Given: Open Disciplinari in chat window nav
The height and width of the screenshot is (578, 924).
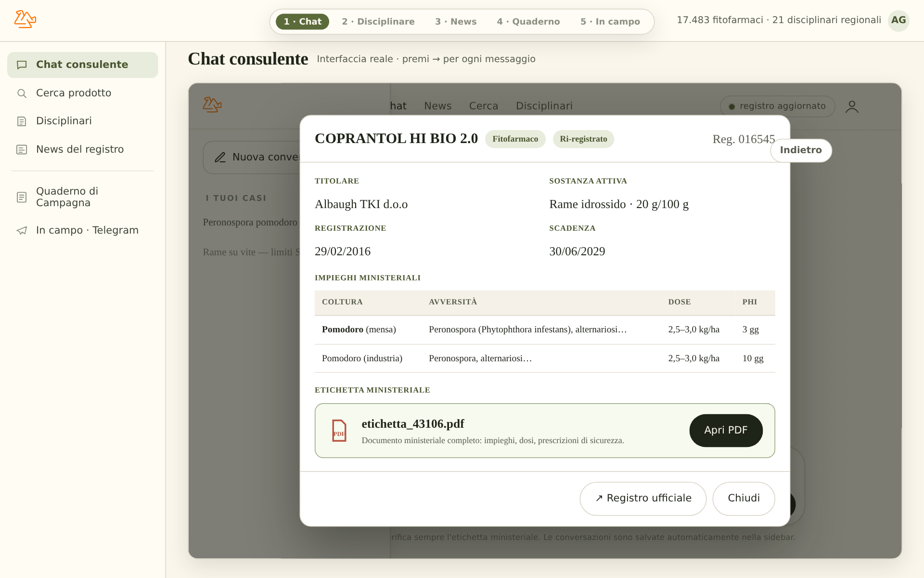Looking at the screenshot, I should (x=544, y=106).
